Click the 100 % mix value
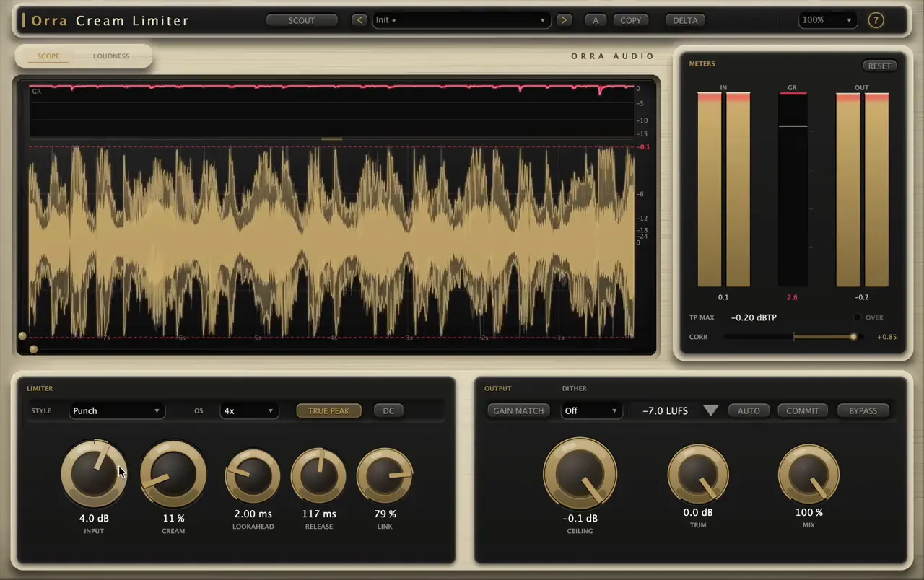Image resolution: width=924 pixels, height=580 pixels. pyautogui.click(x=808, y=512)
